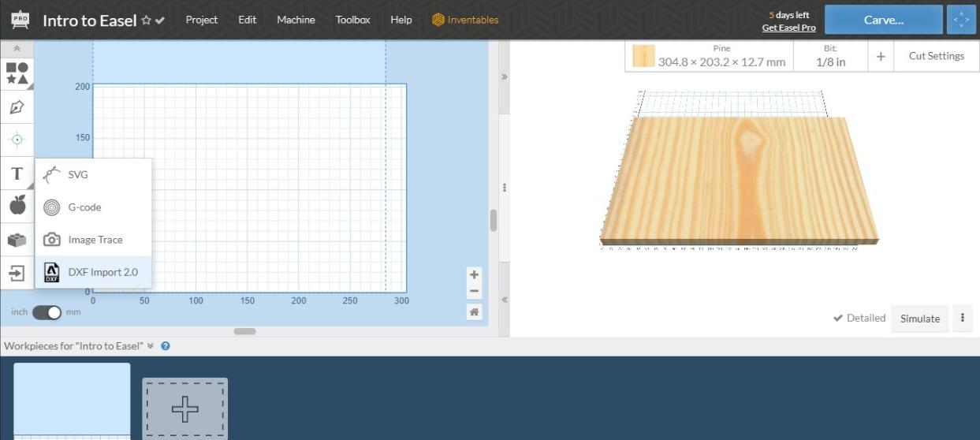
Task: Expand preview pane with left double chevron
Action: [x=505, y=300]
